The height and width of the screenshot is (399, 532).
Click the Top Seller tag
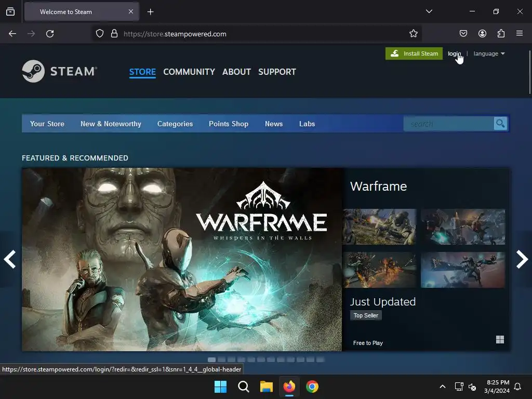tap(366, 315)
